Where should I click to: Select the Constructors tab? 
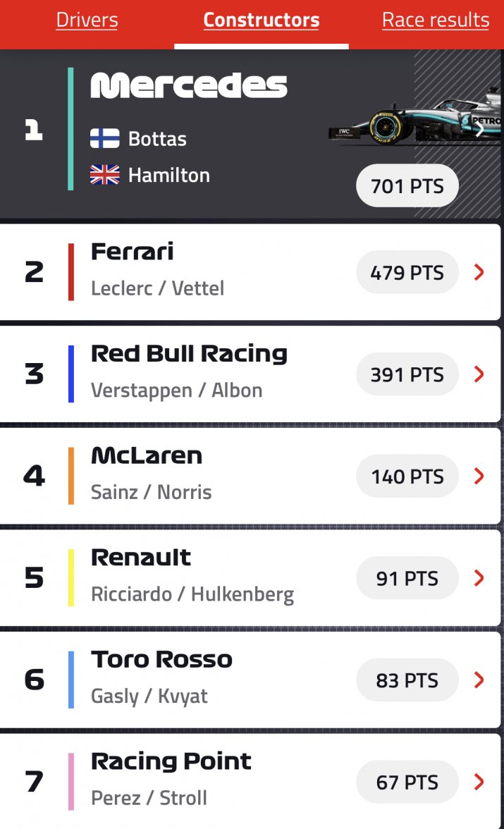[261, 20]
